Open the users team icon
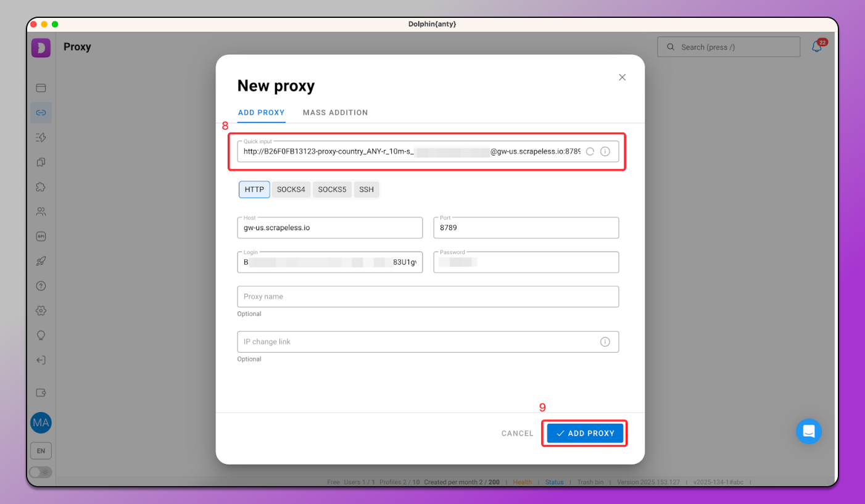Image resolution: width=865 pixels, height=504 pixels. [x=41, y=212]
